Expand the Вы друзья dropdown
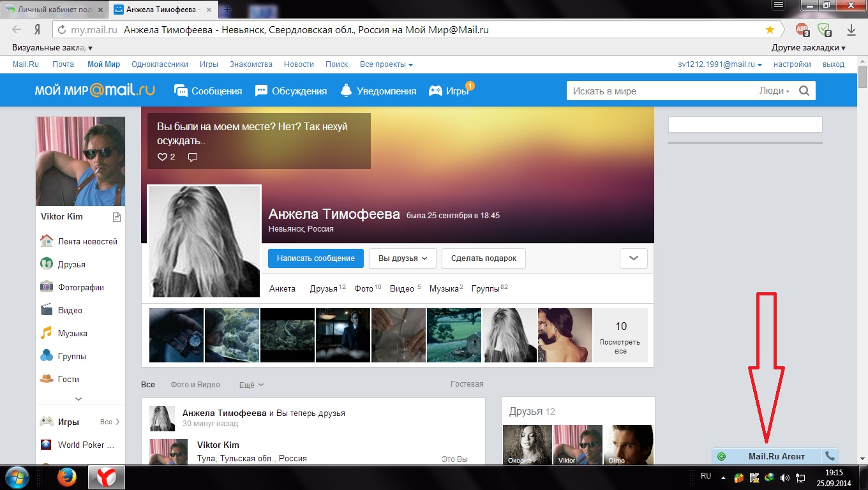This screenshot has width=868, height=490. 403,258
